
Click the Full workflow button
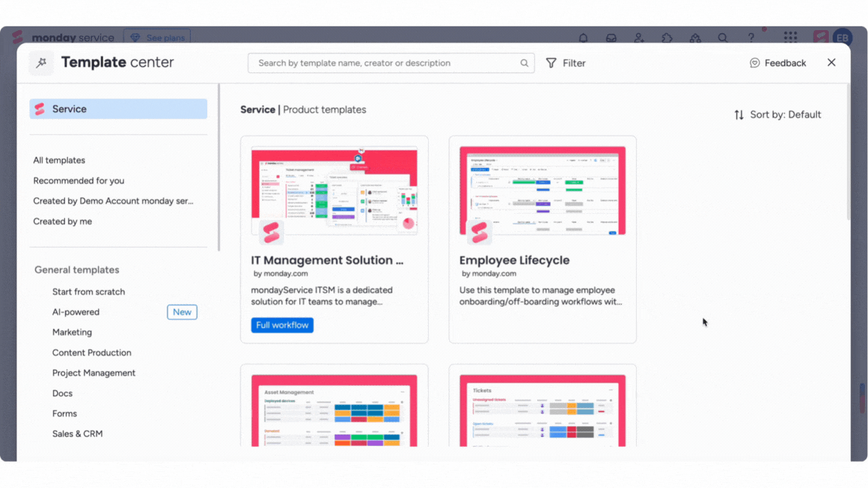pos(283,325)
